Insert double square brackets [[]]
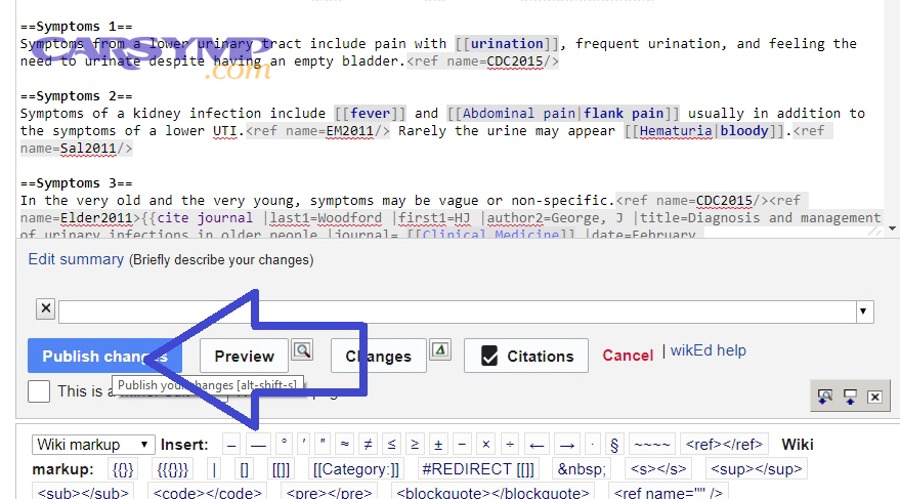 (281, 469)
